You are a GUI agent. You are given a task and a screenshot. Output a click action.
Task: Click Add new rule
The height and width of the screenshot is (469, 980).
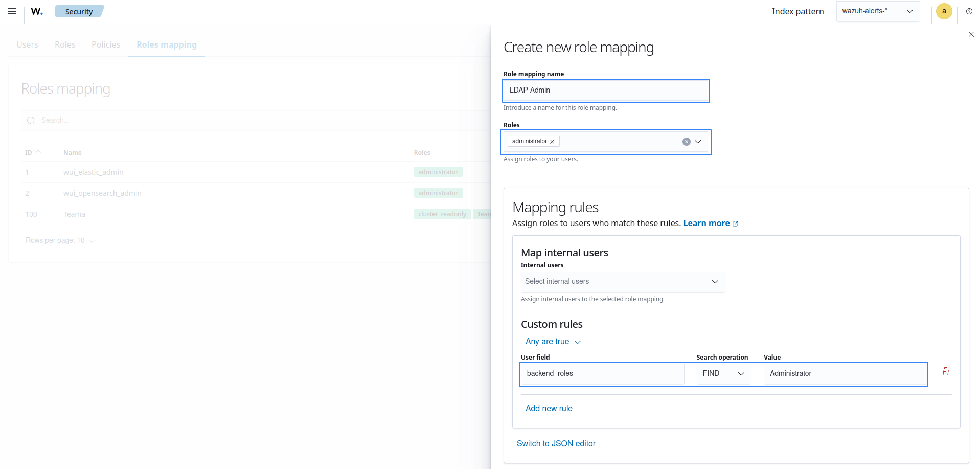pyautogui.click(x=549, y=408)
